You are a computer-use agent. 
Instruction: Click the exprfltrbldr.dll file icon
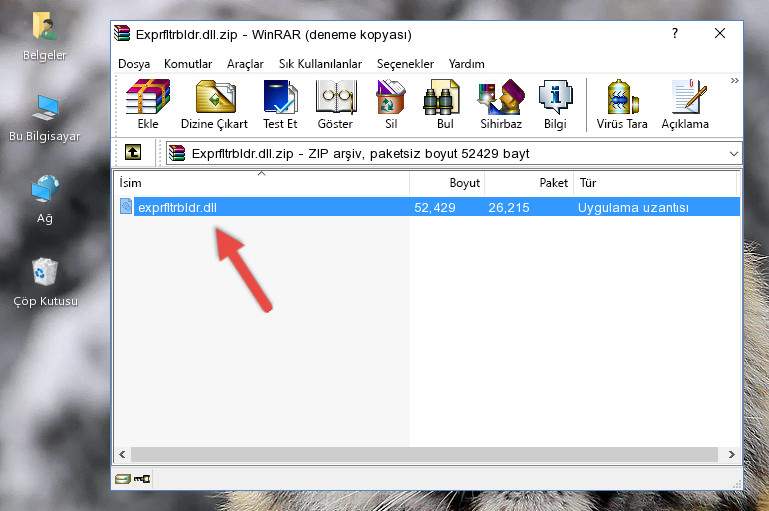pos(126,206)
